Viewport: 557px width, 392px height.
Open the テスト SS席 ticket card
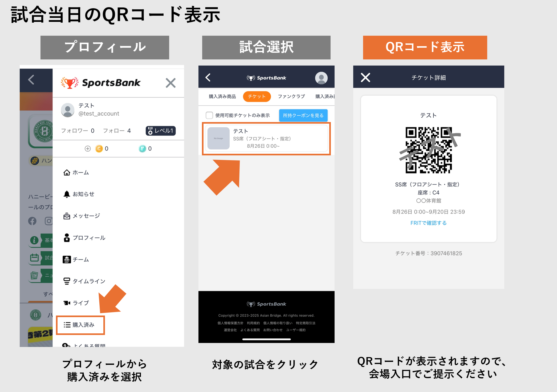pos(266,139)
